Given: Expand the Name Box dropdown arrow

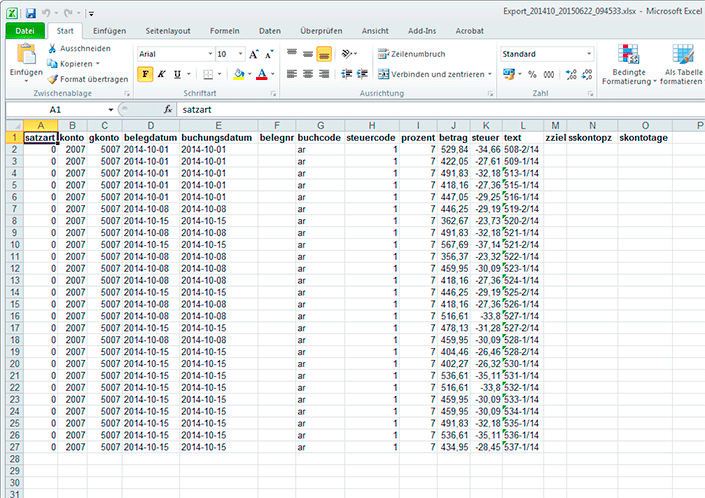Looking at the screenshot, I should point(111,109).
